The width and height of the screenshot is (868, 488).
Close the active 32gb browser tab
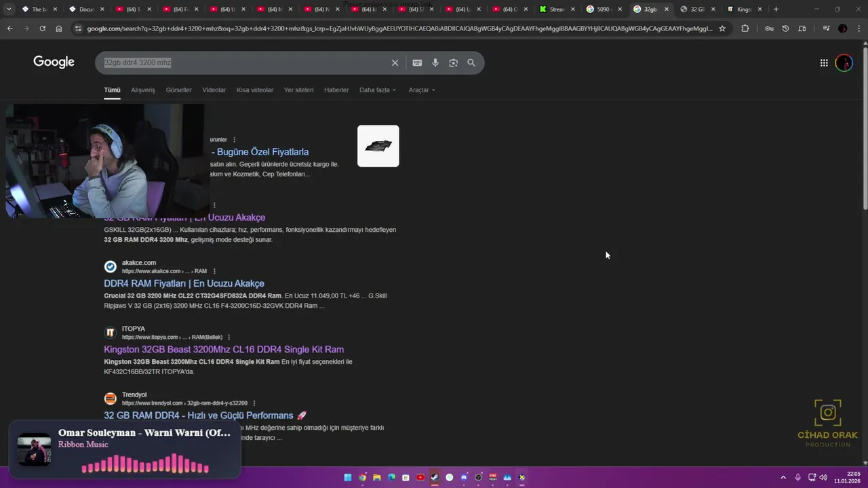(666, 9)
